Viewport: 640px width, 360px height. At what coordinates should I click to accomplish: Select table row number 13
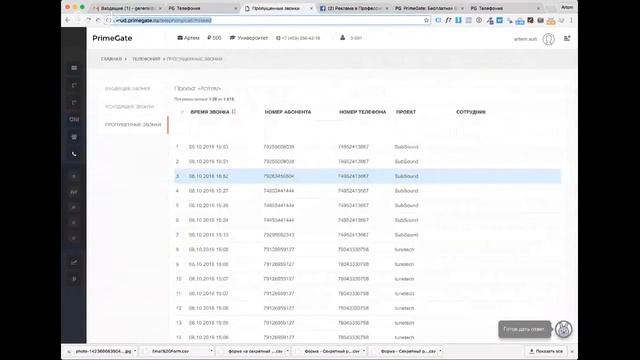click(x=368, y=323)
